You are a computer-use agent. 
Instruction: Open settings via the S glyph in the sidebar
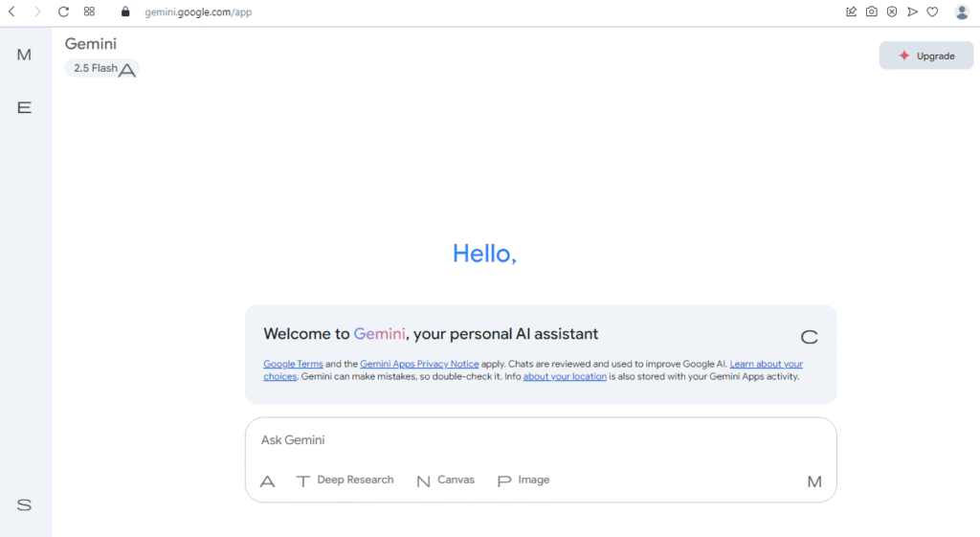[x=24, y=504]
